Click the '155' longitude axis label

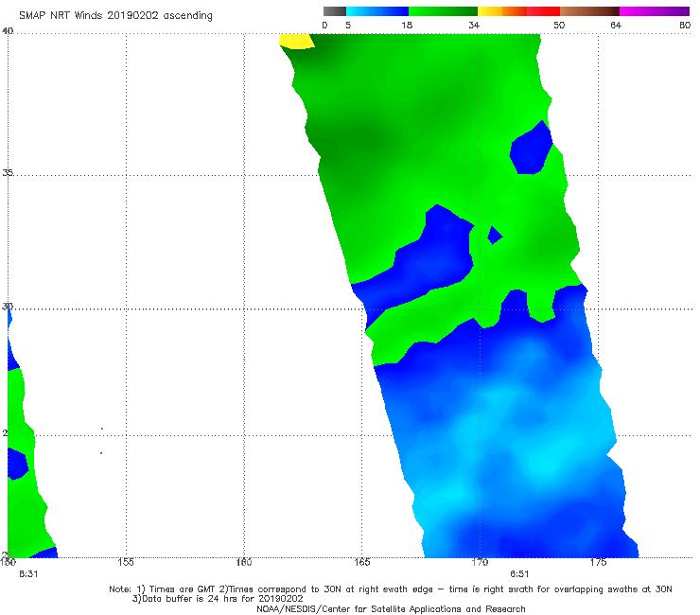[126, 562]
